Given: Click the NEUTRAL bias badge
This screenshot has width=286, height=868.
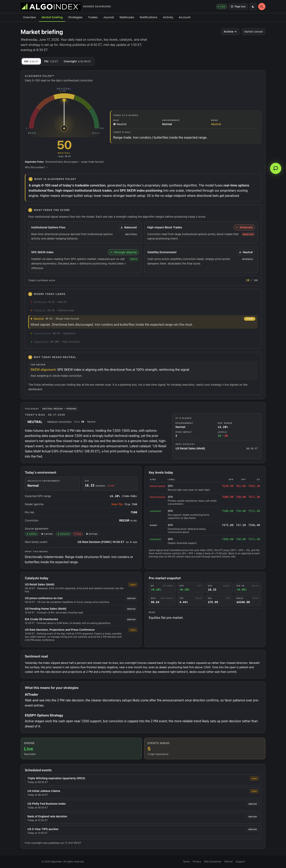Looking at the screenshot, I should (35, 422).
